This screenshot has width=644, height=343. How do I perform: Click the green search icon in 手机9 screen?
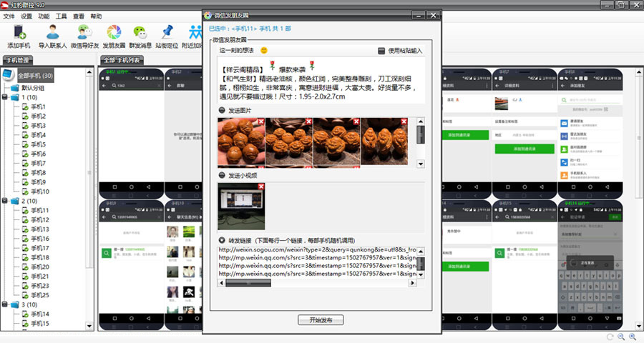click(107, 253)
